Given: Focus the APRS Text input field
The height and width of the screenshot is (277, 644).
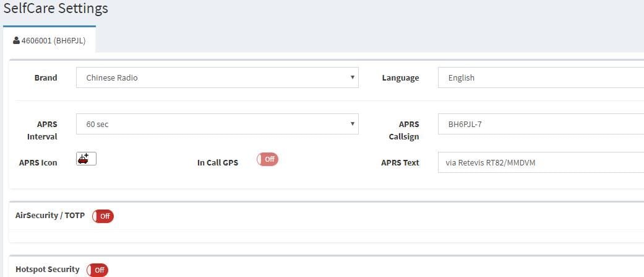Looking at the screenshot, I should tap(541, 162).
